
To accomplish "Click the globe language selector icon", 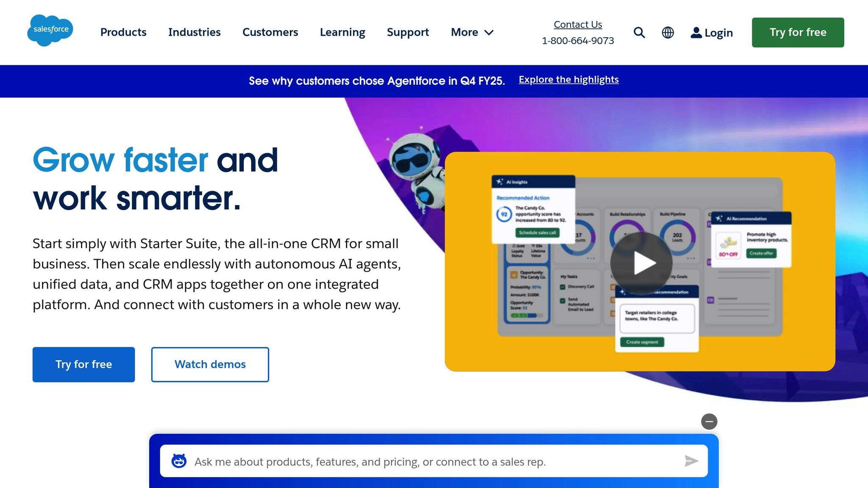I will (x=668, y=33).
